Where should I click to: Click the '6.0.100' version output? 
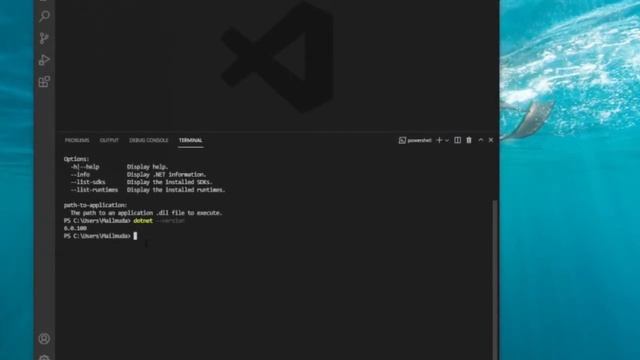[x=76, y=228]
